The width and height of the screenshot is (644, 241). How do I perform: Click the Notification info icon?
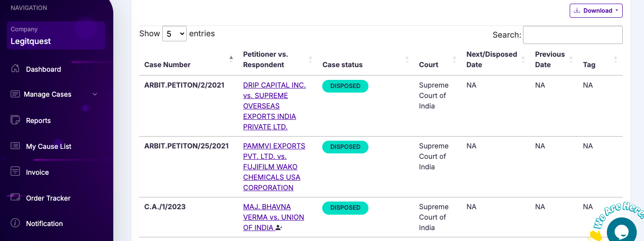click(15, 223)
